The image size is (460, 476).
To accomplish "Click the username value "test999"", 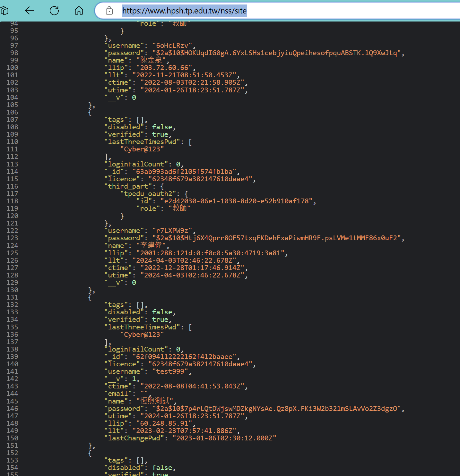I will (170, 371).
